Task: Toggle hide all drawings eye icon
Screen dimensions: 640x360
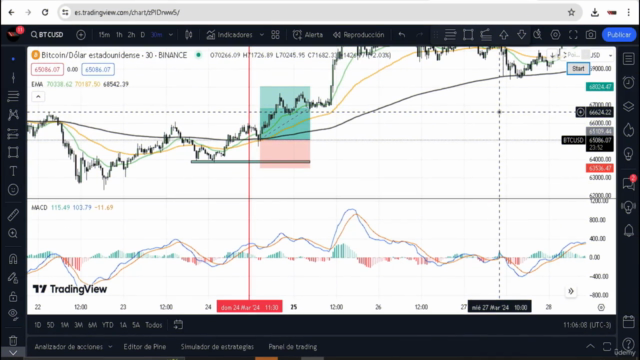Action: 13,314
